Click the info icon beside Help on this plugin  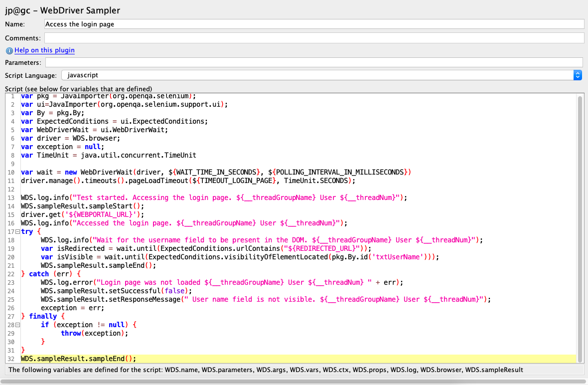pos(9,51)
